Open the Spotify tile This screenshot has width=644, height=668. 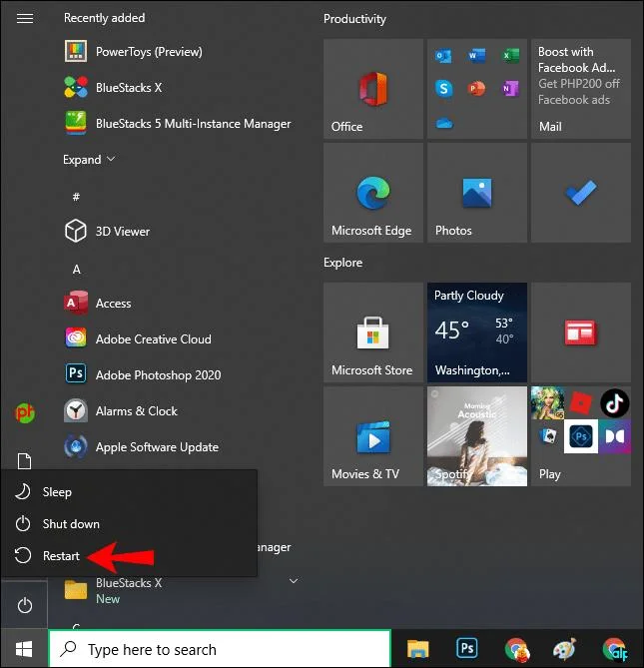click(x=477, y=436)
